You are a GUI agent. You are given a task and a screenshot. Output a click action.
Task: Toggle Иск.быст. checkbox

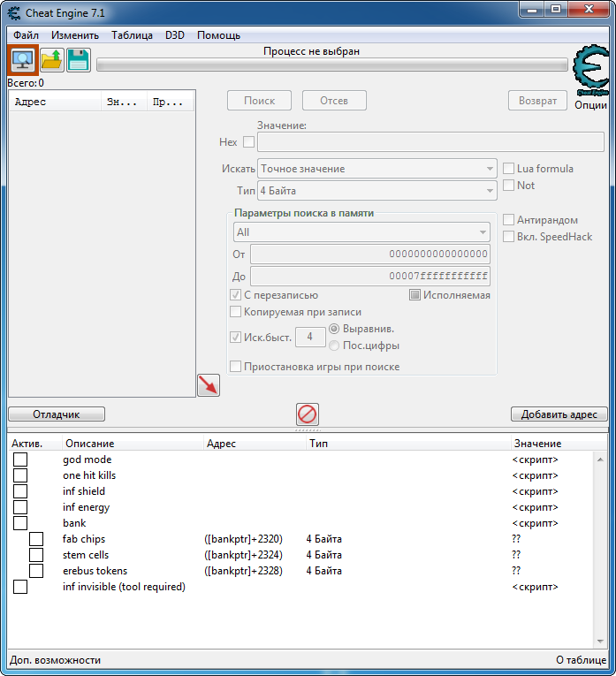click(x=235, y=338)
